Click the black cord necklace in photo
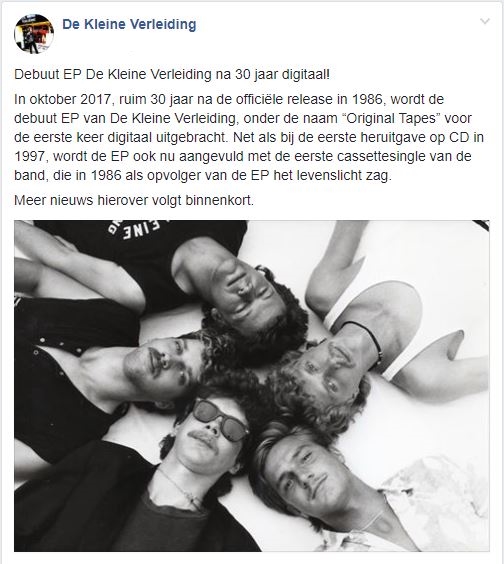504x564 pixels. (x=365, y=340)
